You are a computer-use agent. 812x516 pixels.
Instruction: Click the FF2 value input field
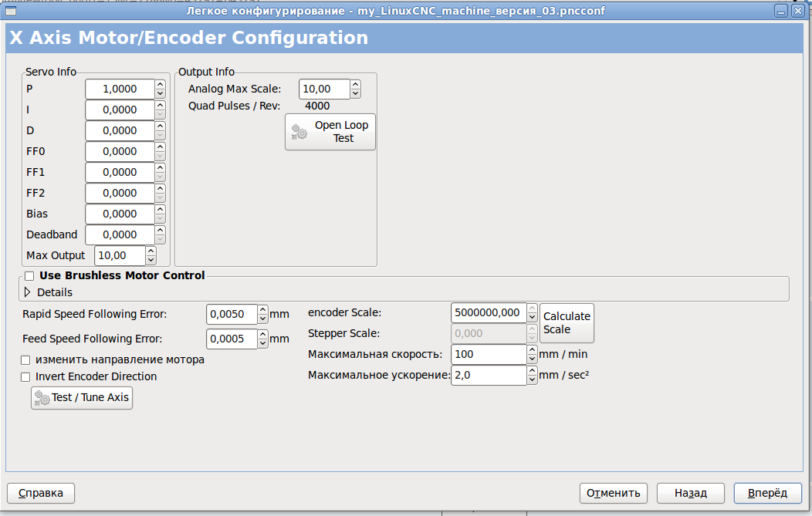pos(120,193)
